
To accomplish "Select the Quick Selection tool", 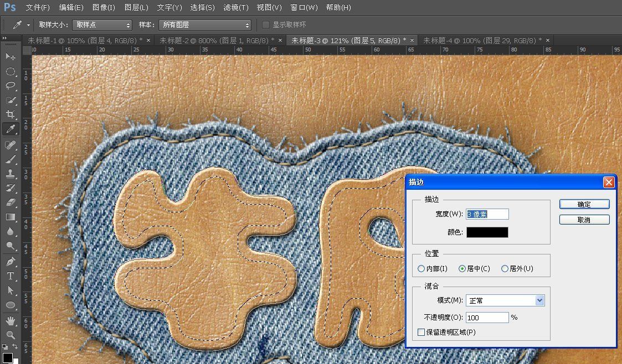I will tap(11, 100).
